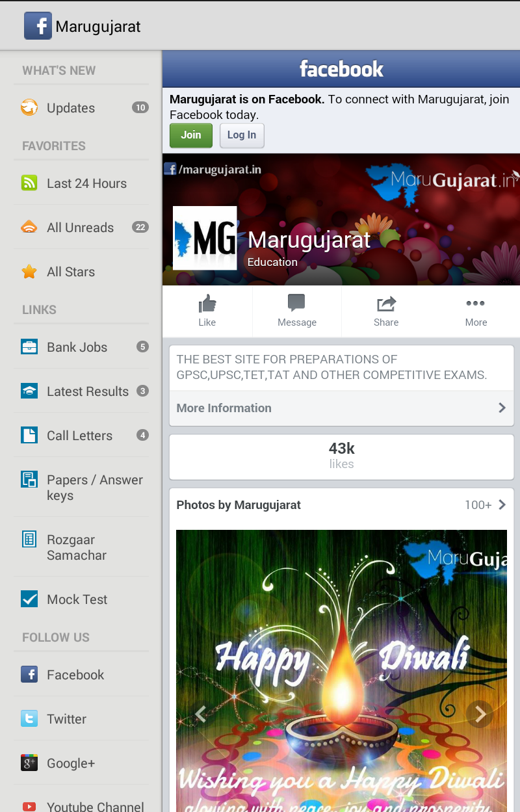Tap the thumbs-up Like icon
520x812 pixels.
click(x=207, y=303)
